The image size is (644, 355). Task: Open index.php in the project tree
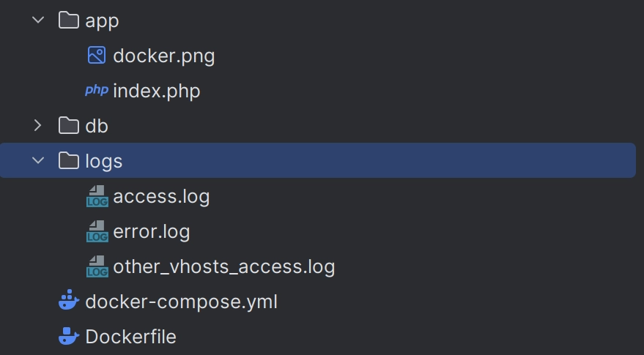point(156,91)
